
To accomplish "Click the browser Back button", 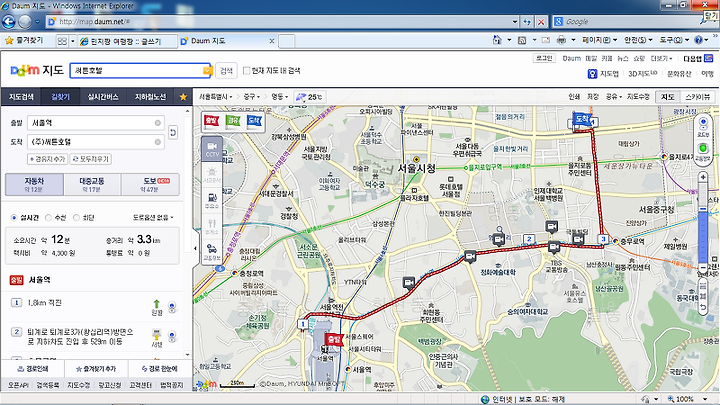I will tap(9, 21).
